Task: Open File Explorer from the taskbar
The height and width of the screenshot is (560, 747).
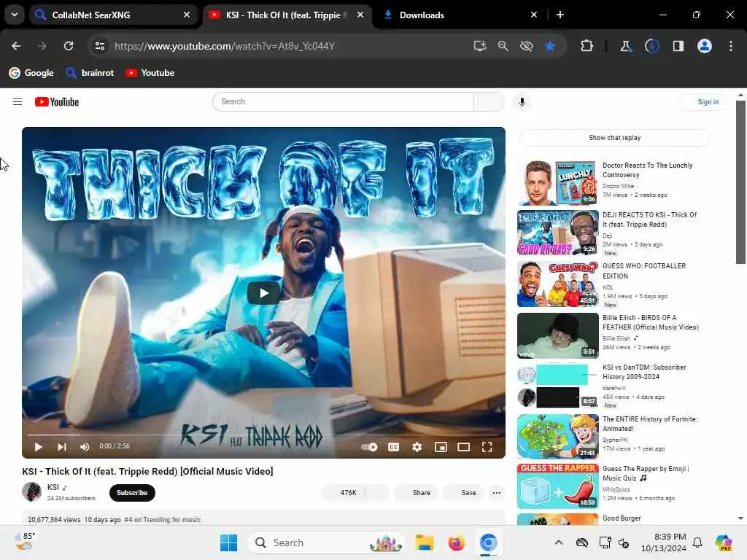Action: (x=425, y=542)
